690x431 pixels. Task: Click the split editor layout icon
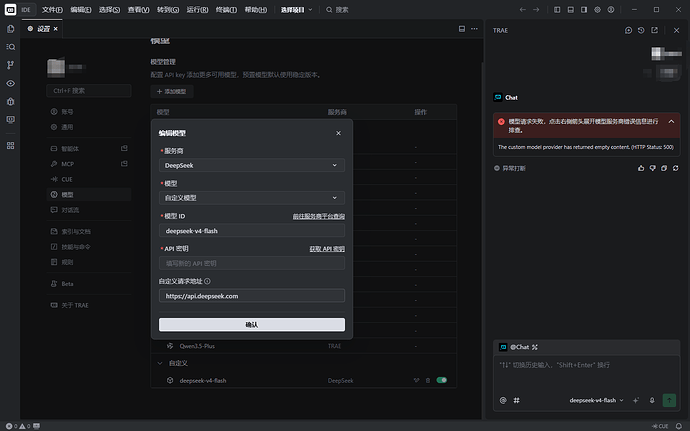(x=462, y=29)
